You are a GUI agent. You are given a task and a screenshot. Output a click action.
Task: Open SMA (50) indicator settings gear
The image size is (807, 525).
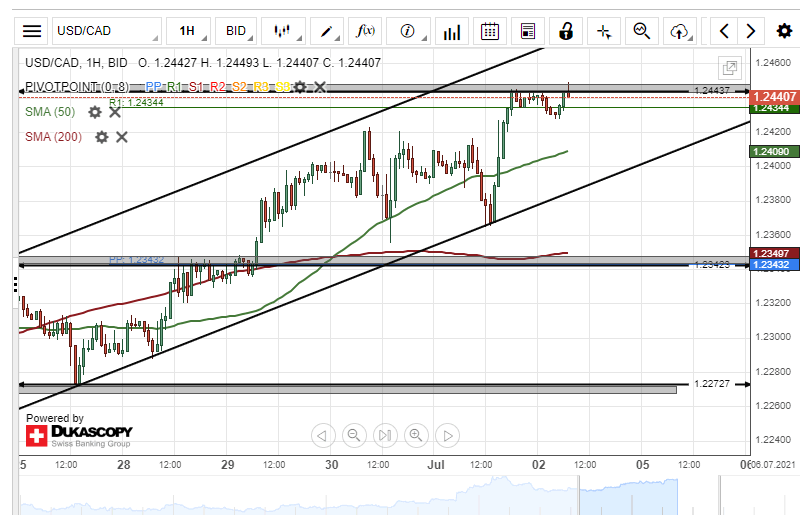95,112
